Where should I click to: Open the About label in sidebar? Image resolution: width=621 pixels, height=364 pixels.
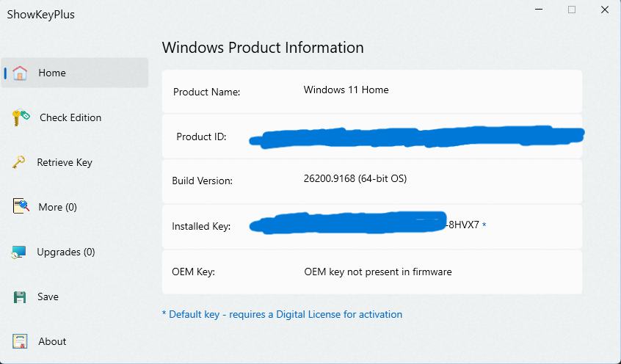click(x=52, y=341)
